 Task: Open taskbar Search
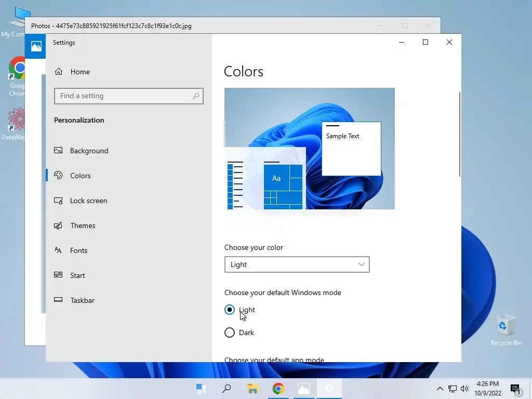pyautogui.click(x=227, y=389)
